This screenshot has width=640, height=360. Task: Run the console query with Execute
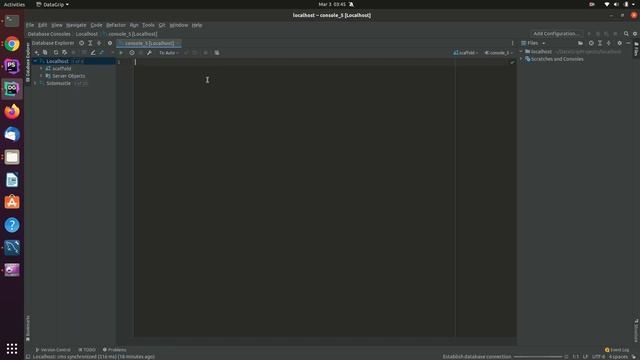tap(121, 53)
